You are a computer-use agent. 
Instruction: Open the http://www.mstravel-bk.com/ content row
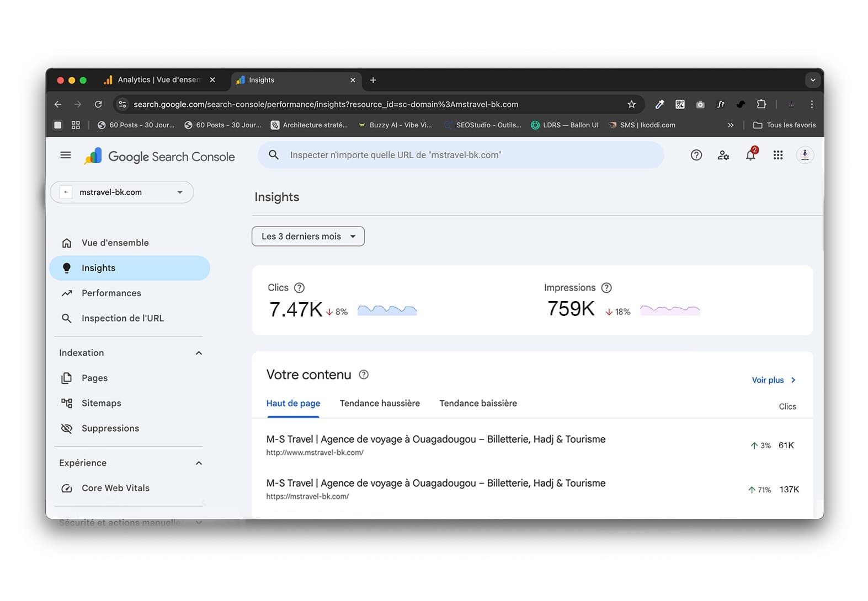point(532,446)
